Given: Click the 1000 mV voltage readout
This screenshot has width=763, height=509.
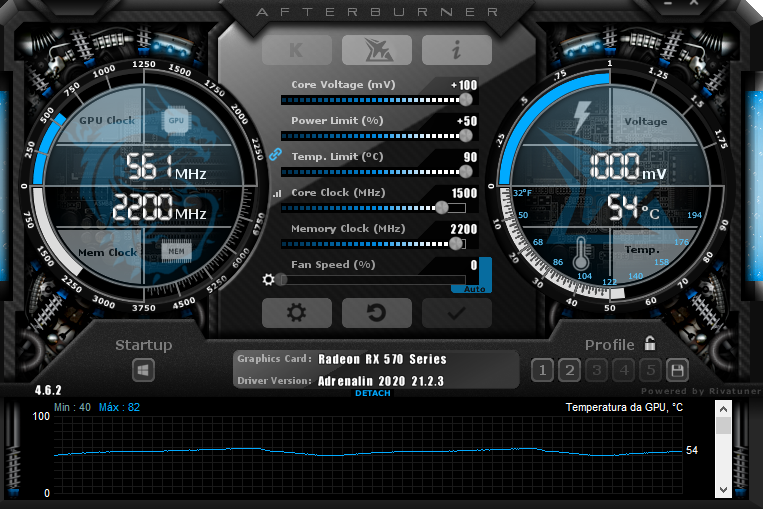Looking at the screenshot, I should click(x=628, y=167).
